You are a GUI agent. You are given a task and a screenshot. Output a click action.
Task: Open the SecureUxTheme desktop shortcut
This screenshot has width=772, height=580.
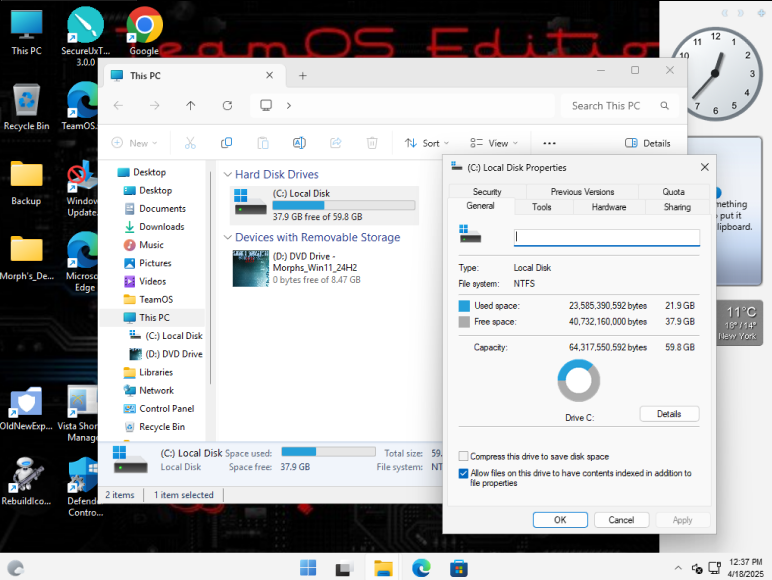coord(86,36)
